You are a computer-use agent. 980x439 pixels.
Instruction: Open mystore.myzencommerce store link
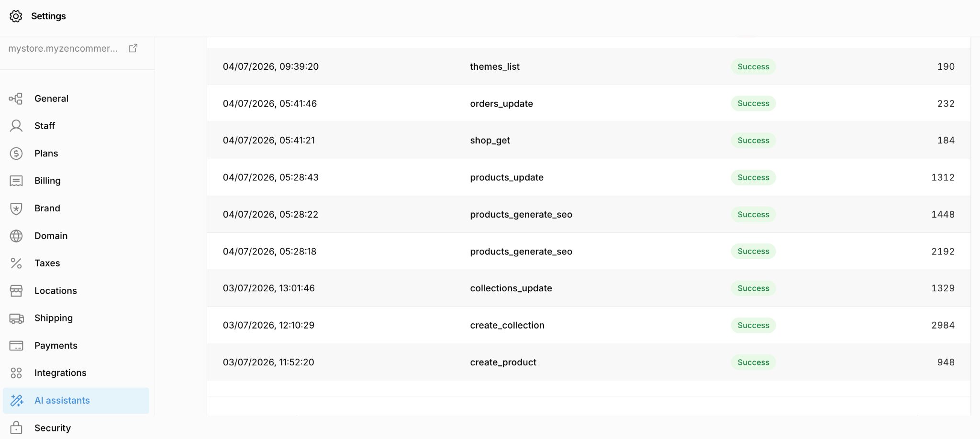(x=63, y=48)
